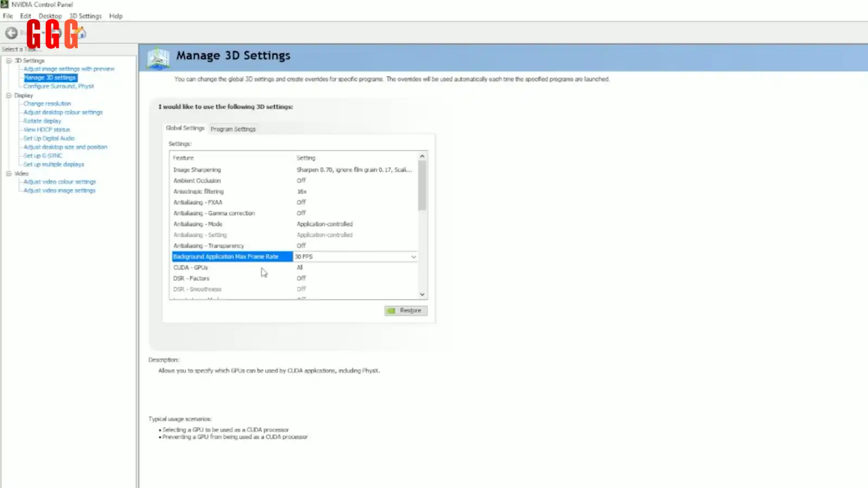Collapse the 3D Settings tree node
The height and width of the screenshot is (488, 868).
9,61
